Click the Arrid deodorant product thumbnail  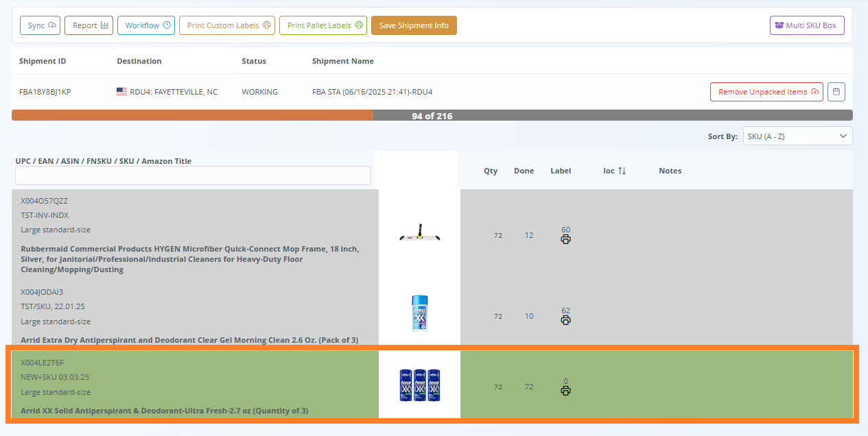tap(419, 313)
